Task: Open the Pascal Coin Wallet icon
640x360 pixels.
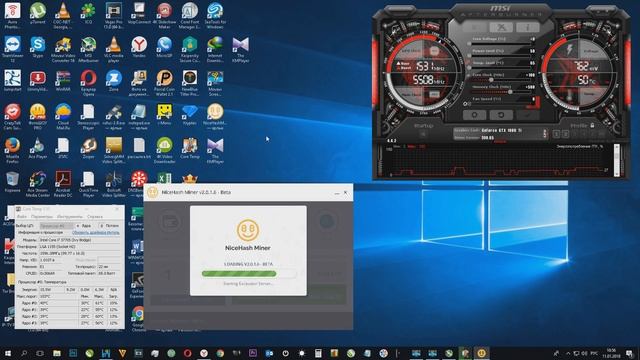Action: tap(164, 82)
